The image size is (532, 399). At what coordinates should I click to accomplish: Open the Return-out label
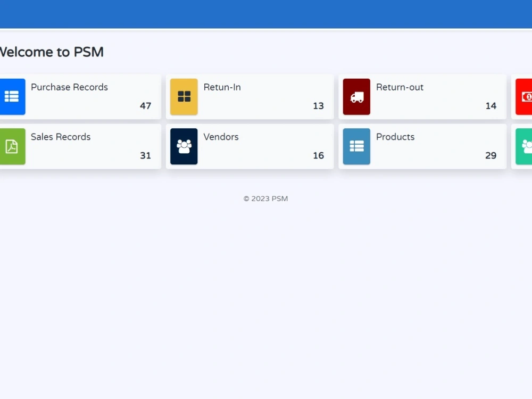point(400,87)
